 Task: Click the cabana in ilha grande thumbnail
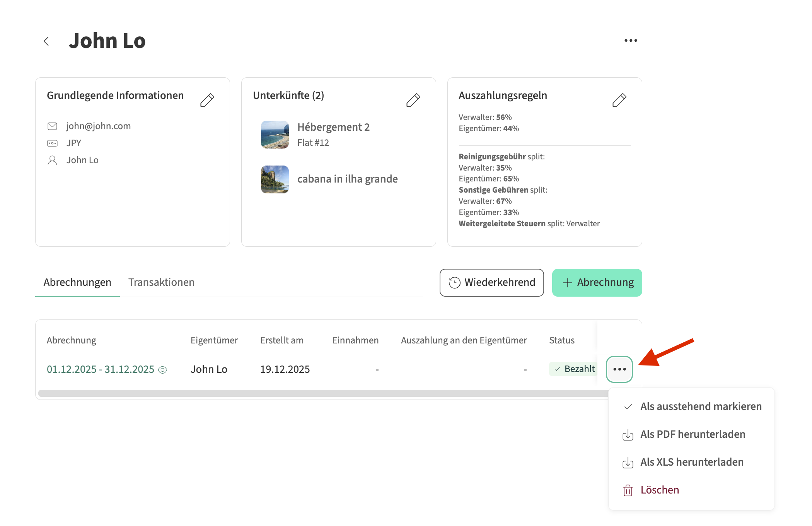tap(275, 179)
